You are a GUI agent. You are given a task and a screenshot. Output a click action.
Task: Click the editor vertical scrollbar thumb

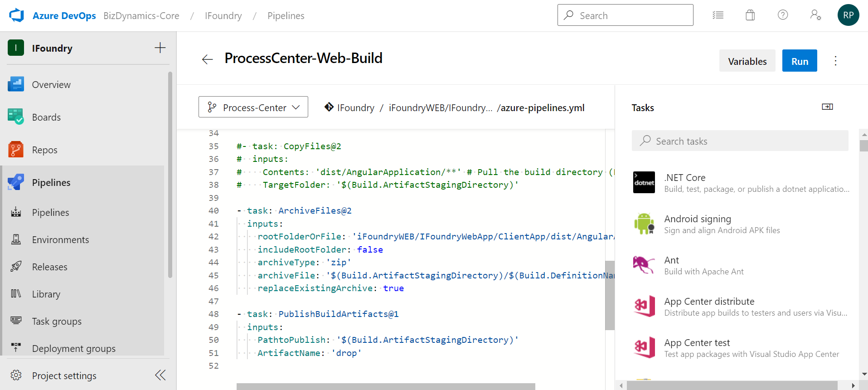(610, 295)
